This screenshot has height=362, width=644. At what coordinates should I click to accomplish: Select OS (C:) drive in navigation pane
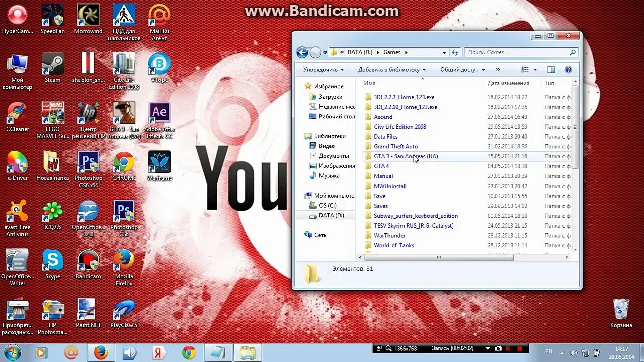pyautogui.click(x=328, y=205)
